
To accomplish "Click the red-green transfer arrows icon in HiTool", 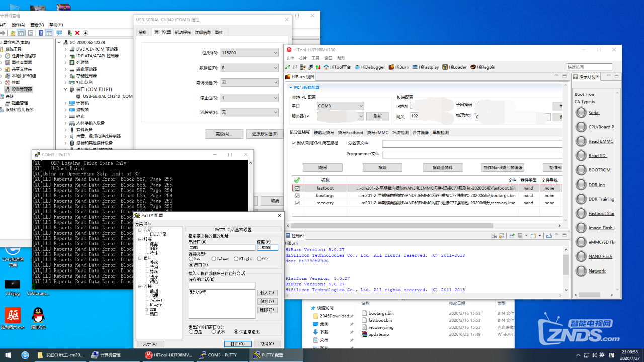I will point(317,67).
